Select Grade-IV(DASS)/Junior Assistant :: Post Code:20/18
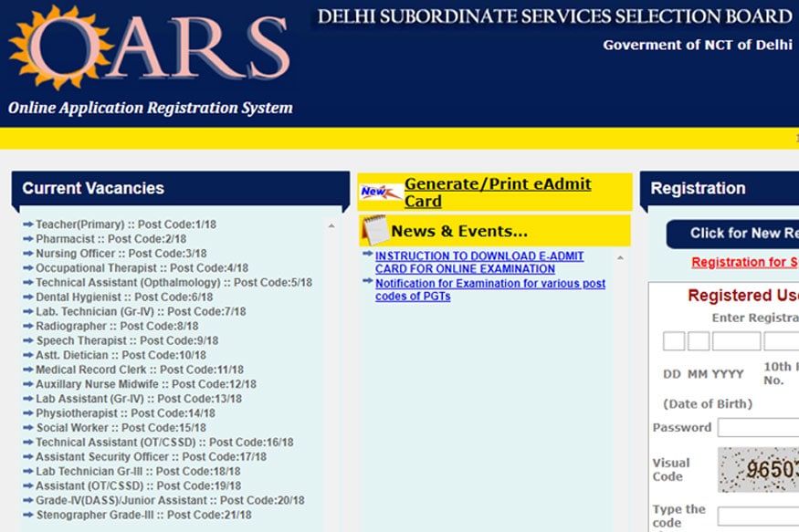799x532 pixels. 170,500
